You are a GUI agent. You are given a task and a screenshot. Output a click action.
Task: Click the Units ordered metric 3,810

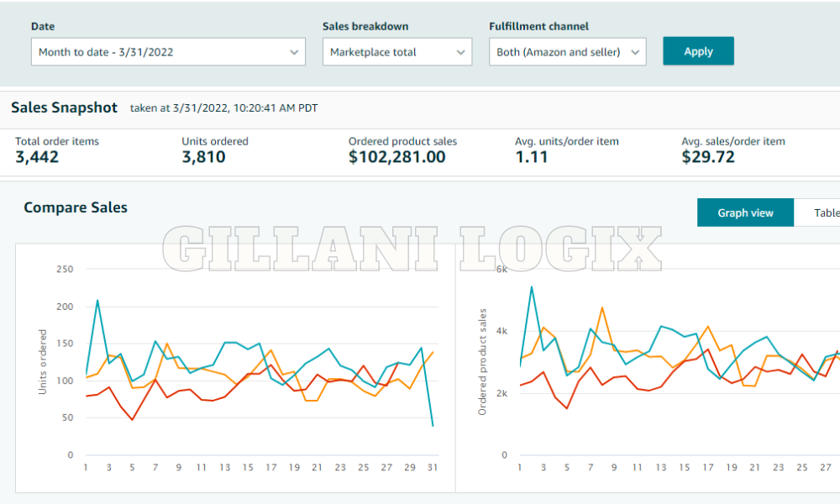(202, 157)
